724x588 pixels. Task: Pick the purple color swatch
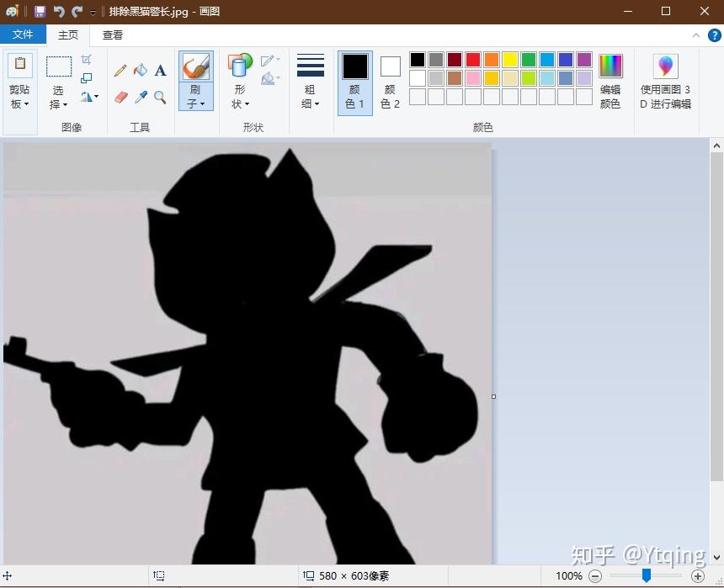coord(584,60)
